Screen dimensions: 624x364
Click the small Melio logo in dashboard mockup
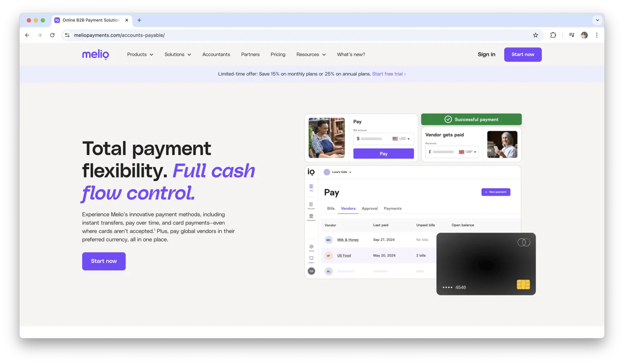click(x=311, y=172)
